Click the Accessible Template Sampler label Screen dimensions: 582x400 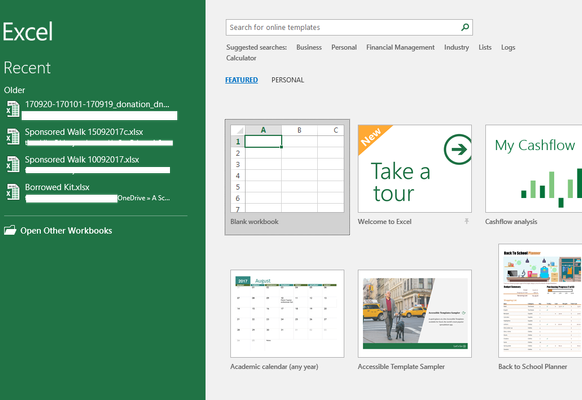(x=401, y=367)
